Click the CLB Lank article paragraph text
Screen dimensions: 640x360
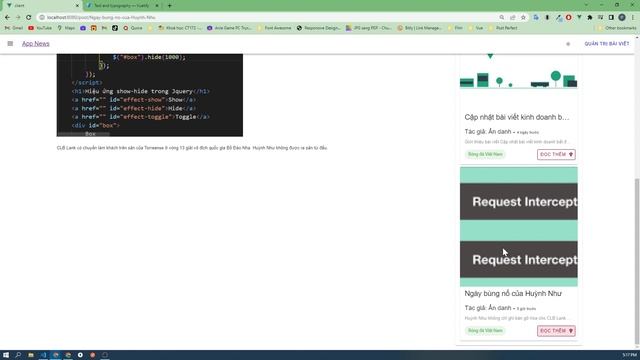[192, 148]
